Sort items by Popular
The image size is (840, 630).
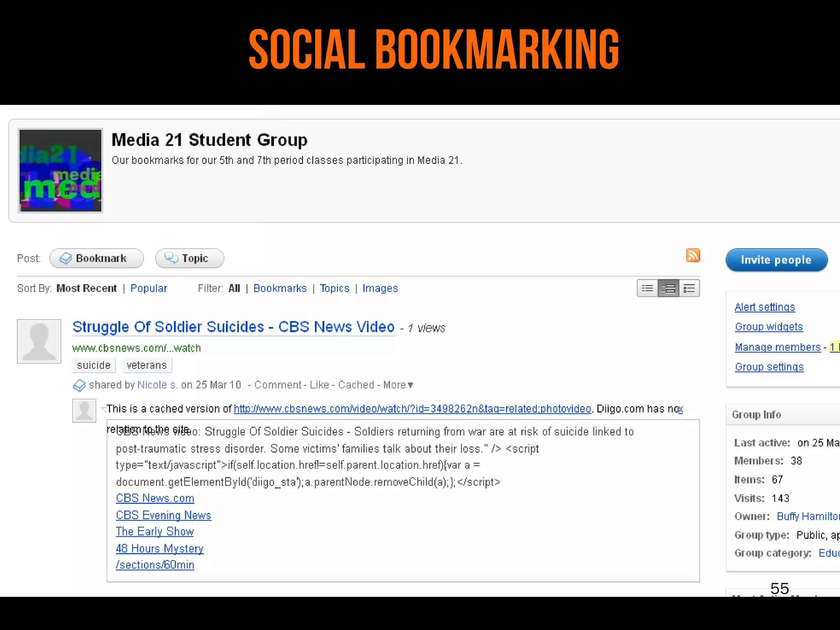148,288
